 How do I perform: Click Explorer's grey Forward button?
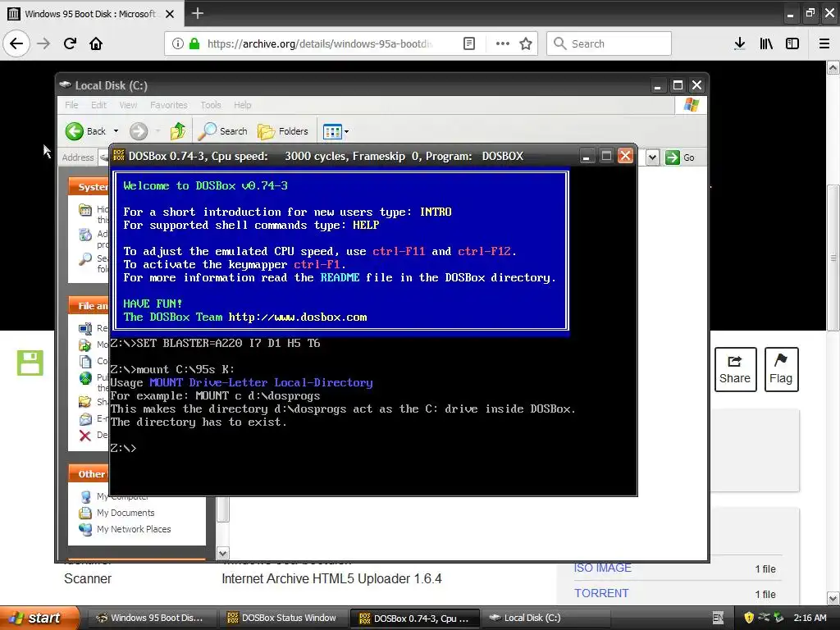[x=138, y=130]
